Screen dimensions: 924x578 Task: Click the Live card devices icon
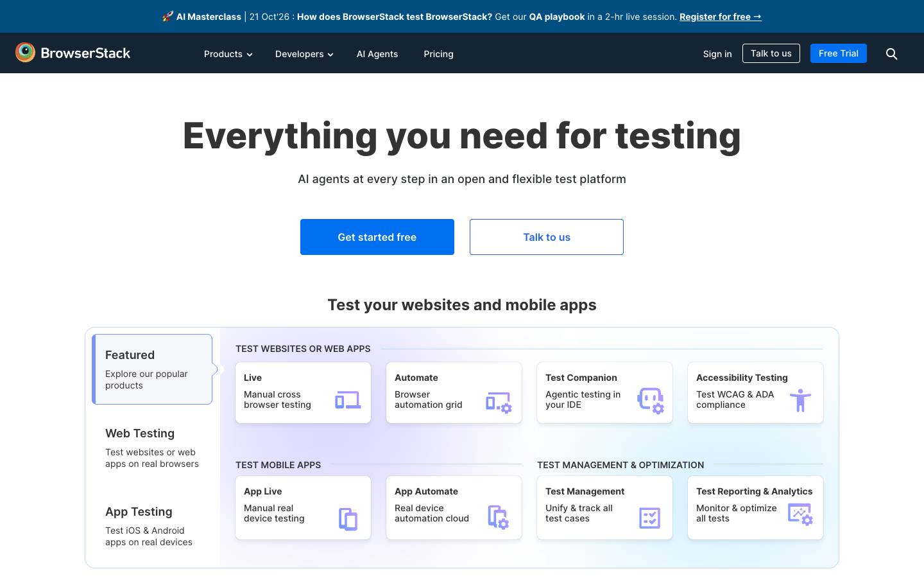pyautogui.click(x=348, y=400)
